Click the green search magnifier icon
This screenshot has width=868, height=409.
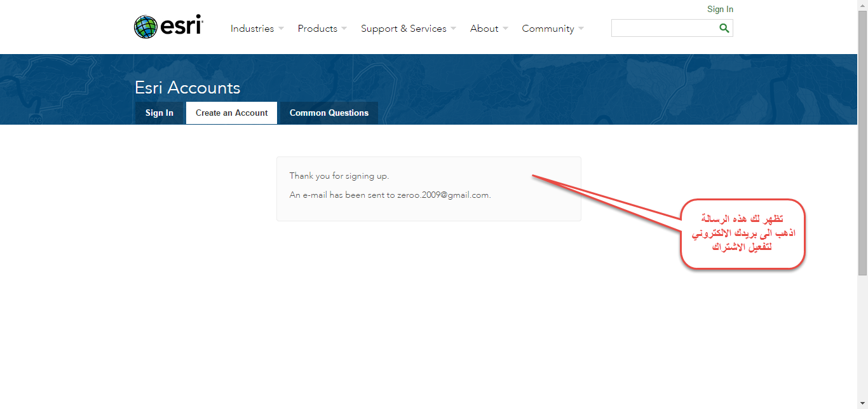(724, 28)
